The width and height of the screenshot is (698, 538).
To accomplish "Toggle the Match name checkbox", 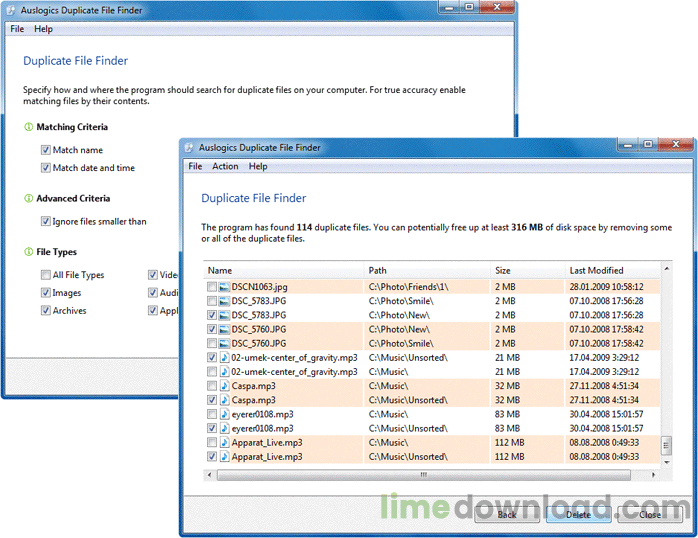I will [45, 150].
